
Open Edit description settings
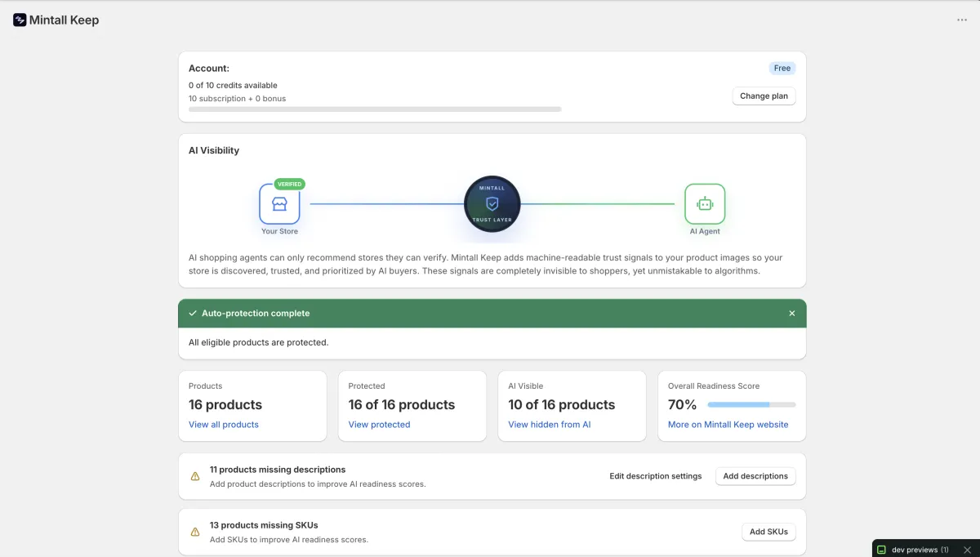point(656,476)
